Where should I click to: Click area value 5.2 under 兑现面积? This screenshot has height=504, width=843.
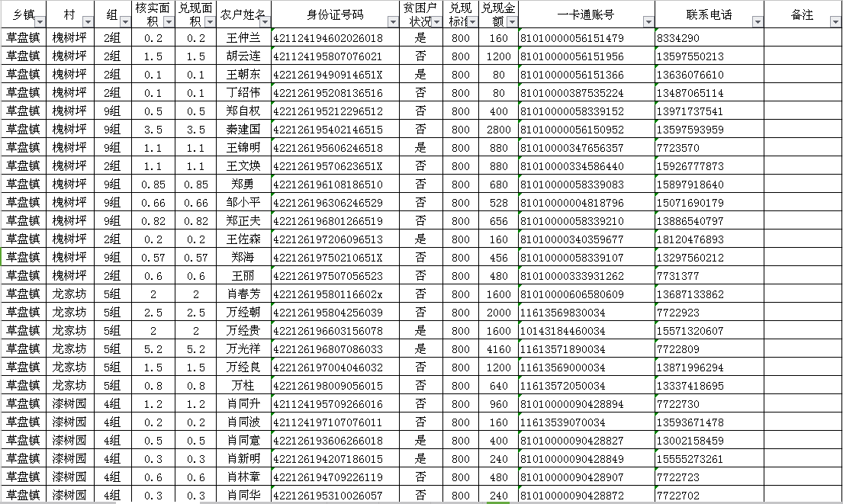click(x=196, y=348)
